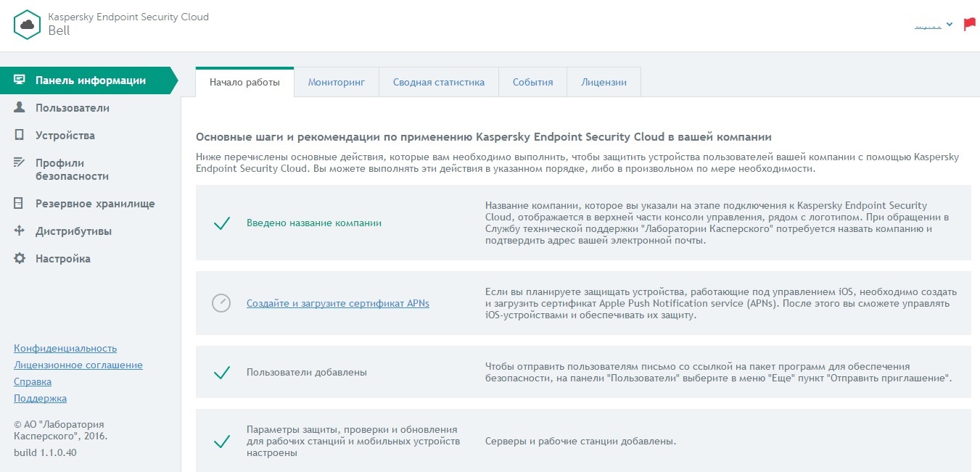Click the device icon beside Устройства
The image size is (980, 472).
[x=20, y=136]
